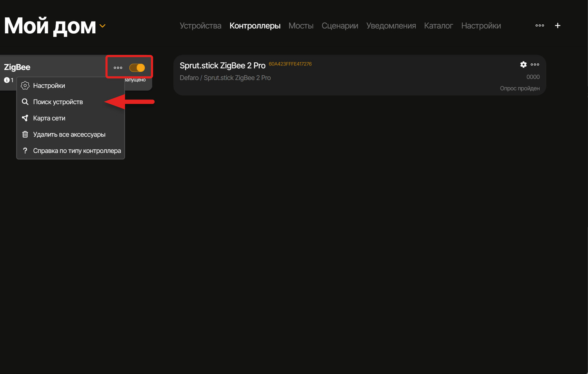Click the three-dots menu inside the red frame
Image resolution: width=588 pixels, height=374 pixels.
point(118,67)
